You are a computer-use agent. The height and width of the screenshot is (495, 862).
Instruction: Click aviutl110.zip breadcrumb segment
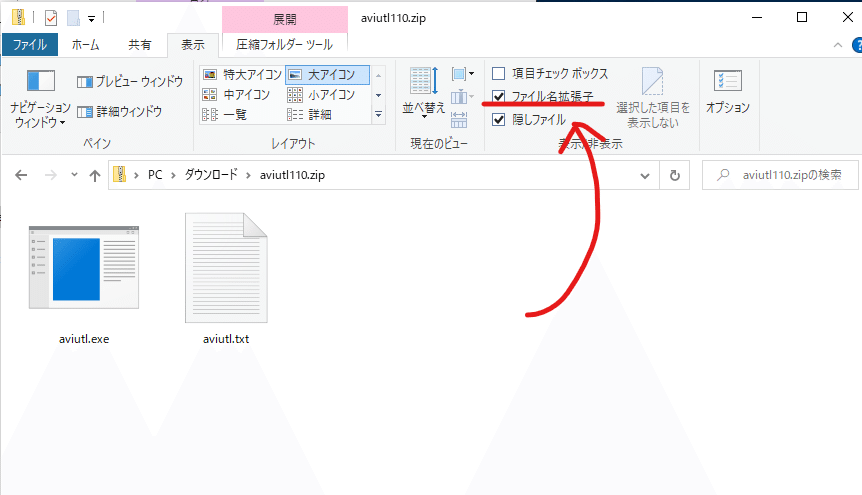point(292,175)
